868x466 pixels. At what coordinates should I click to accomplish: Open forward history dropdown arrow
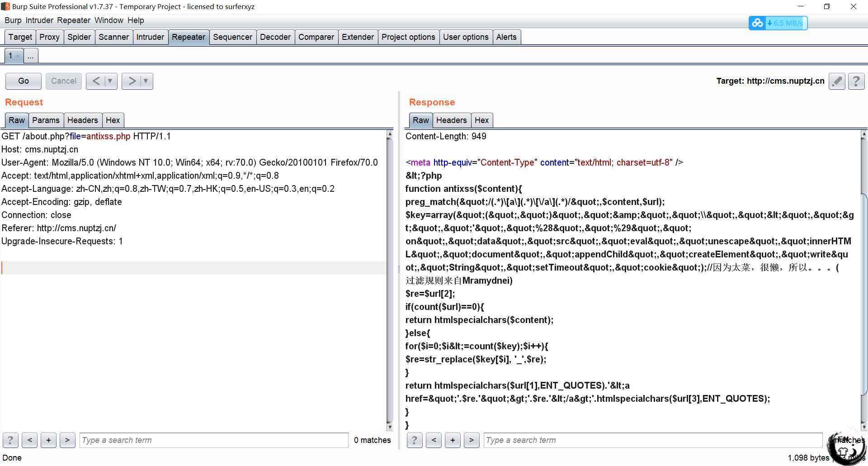click(146, 81)
